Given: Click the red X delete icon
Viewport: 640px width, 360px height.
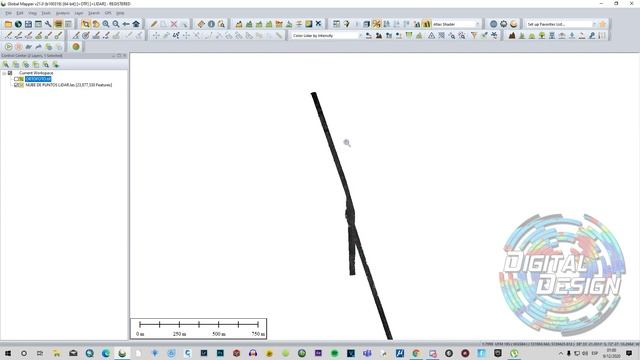Looking at the screenshot, I should pos(174,24).
